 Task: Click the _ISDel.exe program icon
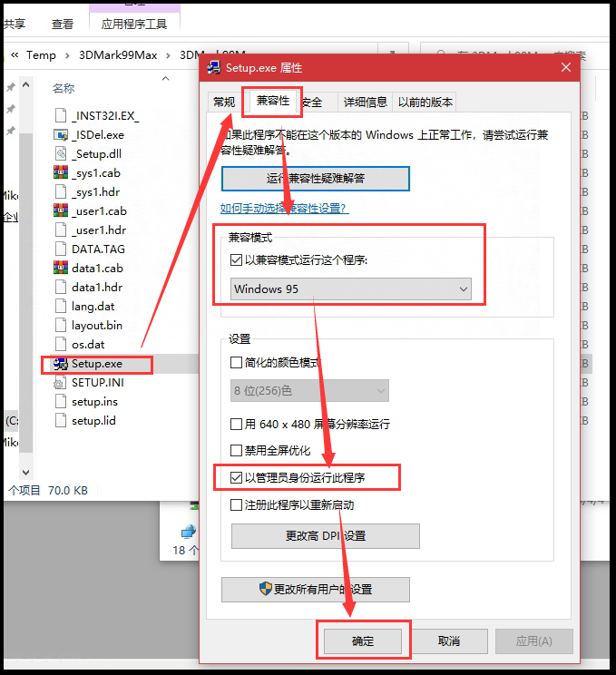point(61,135)
